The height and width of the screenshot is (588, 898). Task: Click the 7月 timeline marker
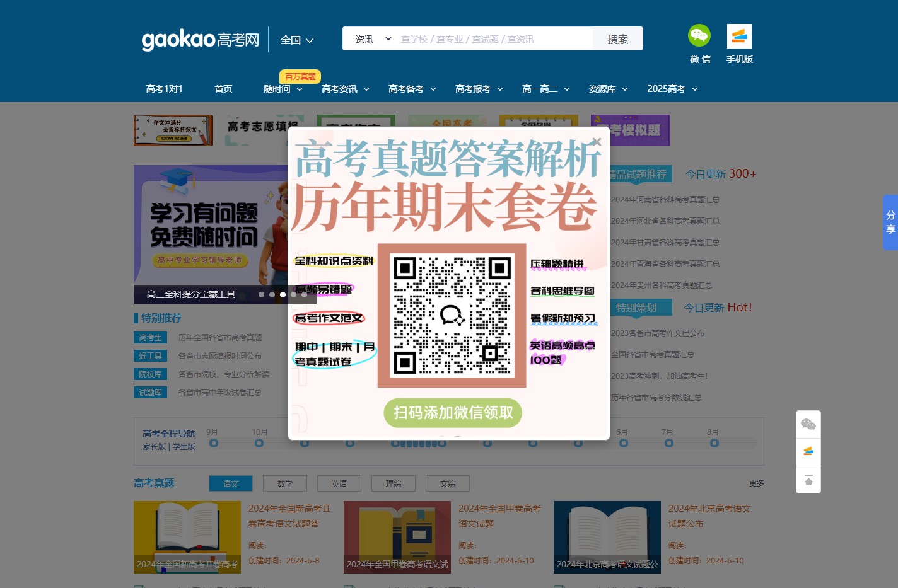point(668,443)
